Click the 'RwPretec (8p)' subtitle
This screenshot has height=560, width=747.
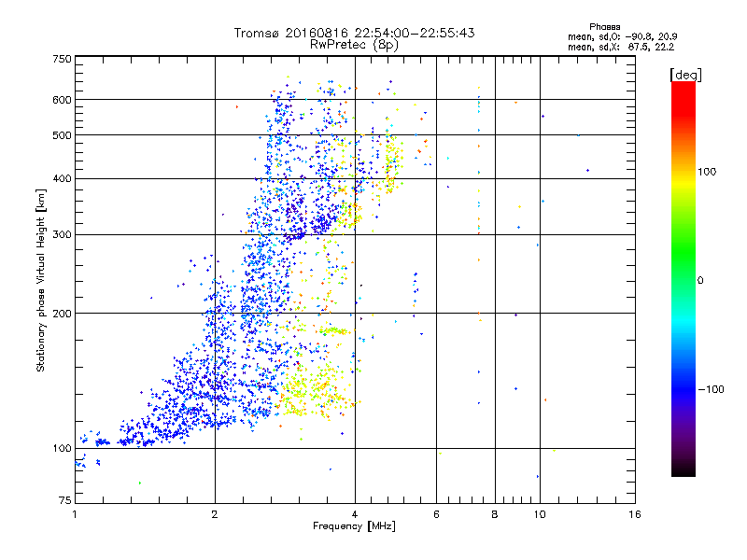point(354,45)
